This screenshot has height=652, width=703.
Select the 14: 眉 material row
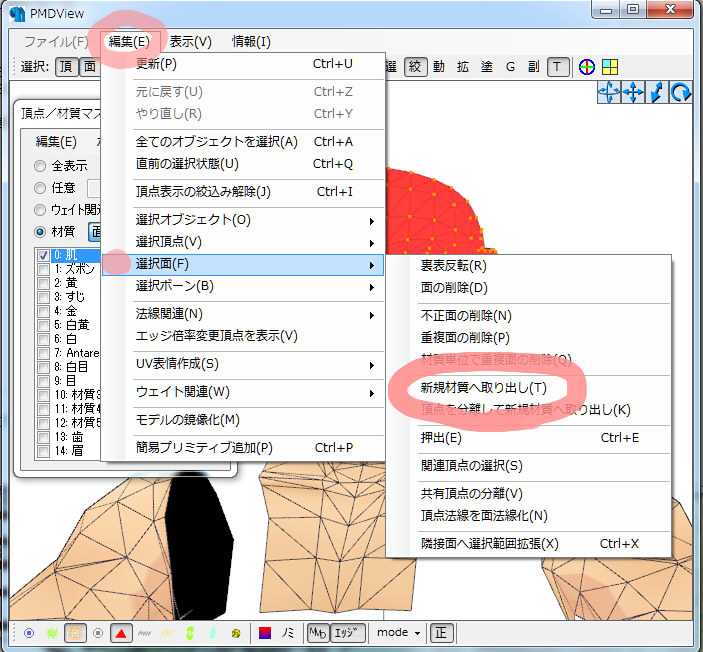tap(68, 451)
